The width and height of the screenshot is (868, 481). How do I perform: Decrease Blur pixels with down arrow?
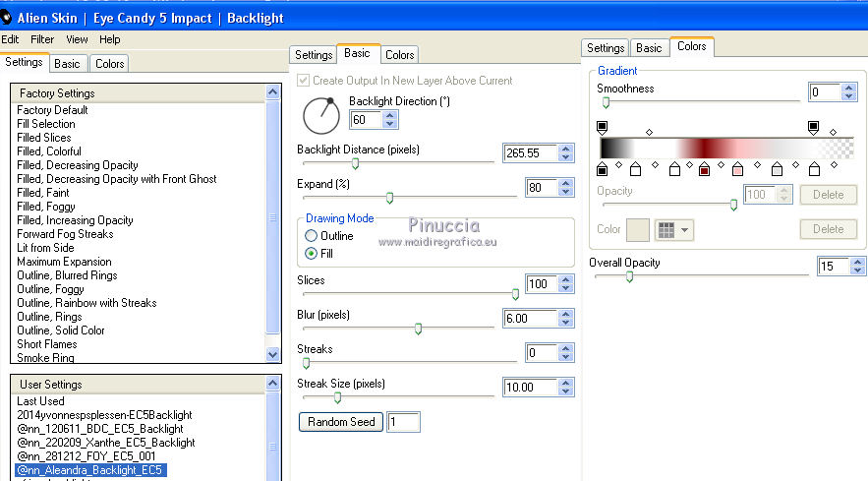click(x=565, y=323)
